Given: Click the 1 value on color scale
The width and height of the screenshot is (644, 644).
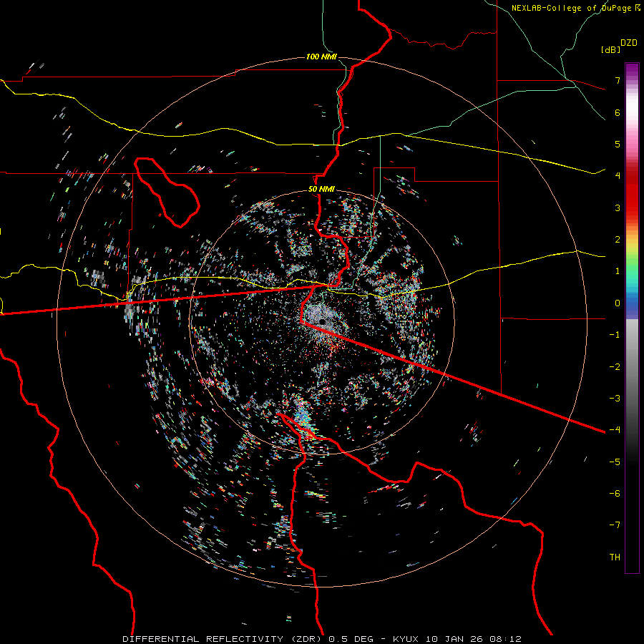Looking at the screenshot, I should (x=618, y=271).
